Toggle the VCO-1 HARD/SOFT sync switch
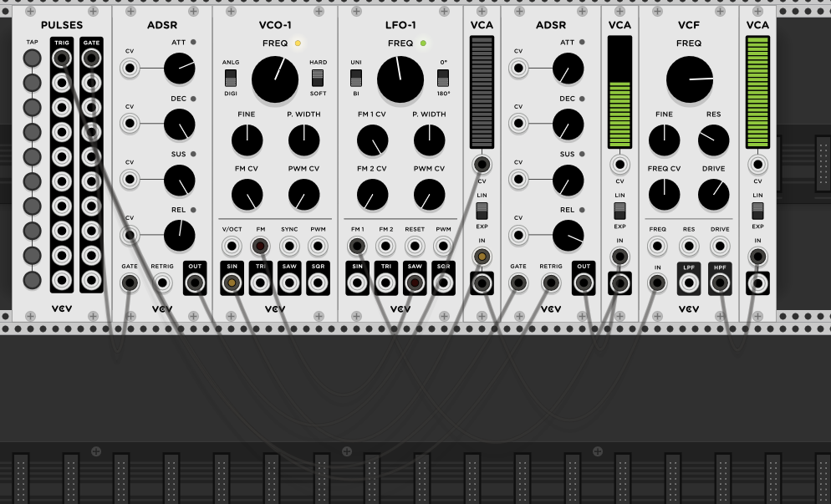The image size is (831, 504). click(x=318, y=78)
